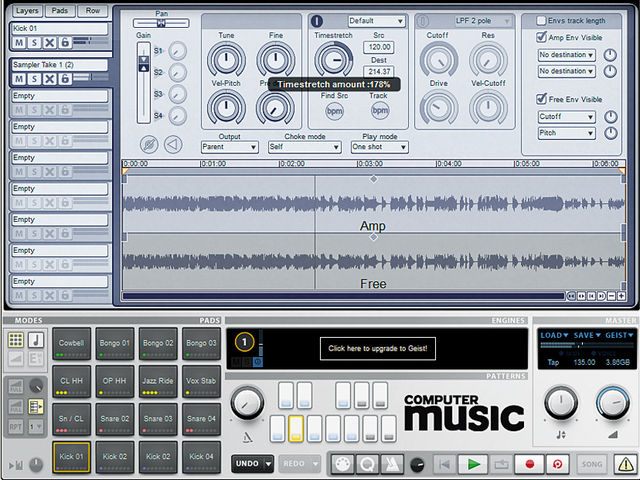Click the red record button
The height and width of the screenshot is (480, 640).
click(x=529, y=464)
